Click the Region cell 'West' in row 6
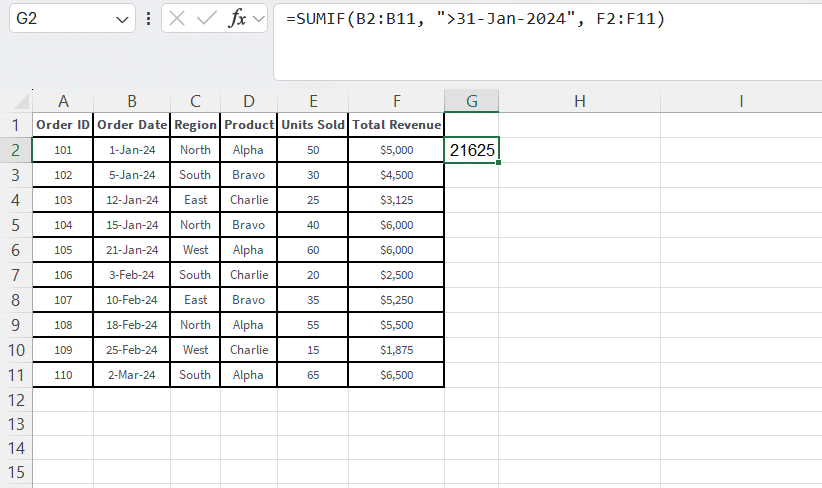Screen dimensions: 822x488 [x=196, y=250]
